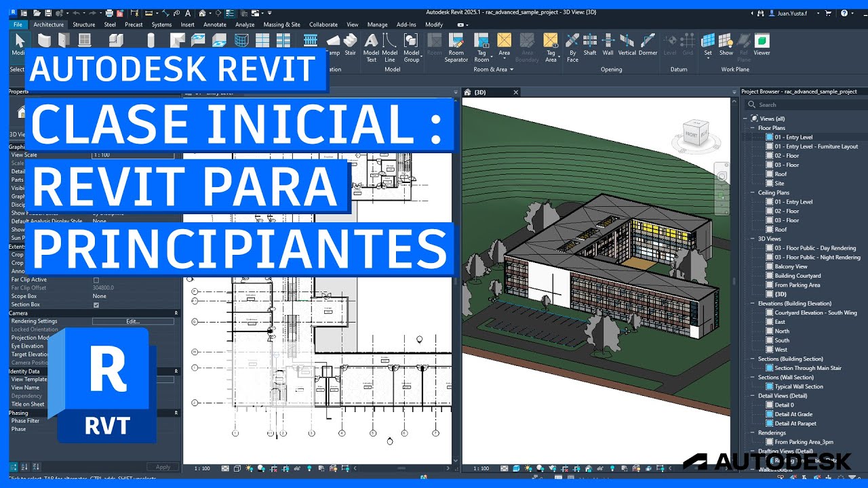Screen dimensions: 868x488
Task: Click the Set work plane tool
Action: 708,44
